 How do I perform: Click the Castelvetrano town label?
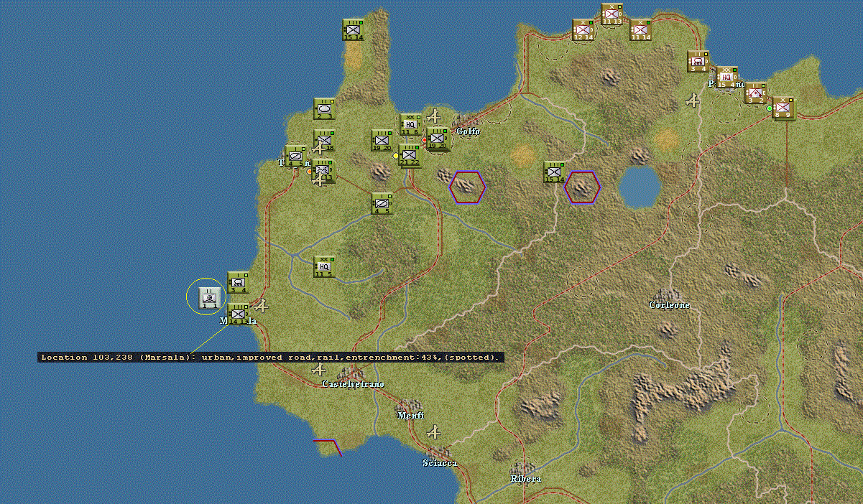pyautogui.click(x=353, y=384)
